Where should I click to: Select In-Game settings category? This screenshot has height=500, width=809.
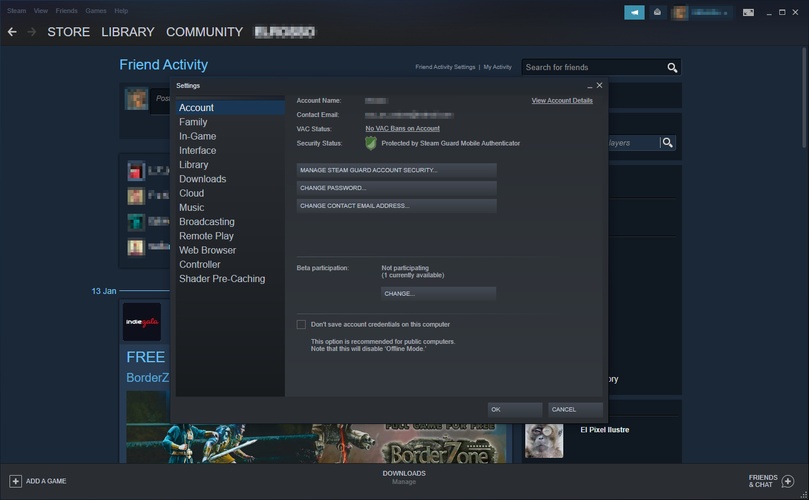(x=230, y=136)
